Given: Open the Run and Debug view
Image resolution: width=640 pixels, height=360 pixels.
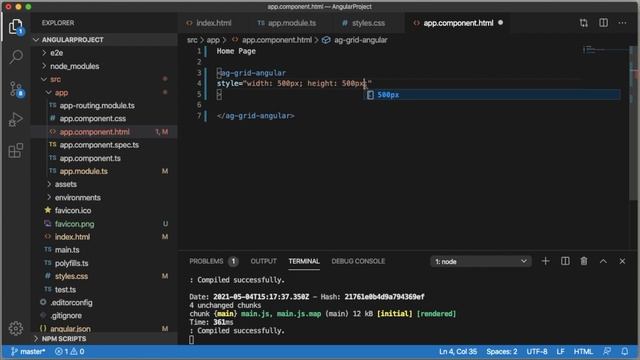Looking at the screenshot, I should [16, 120].
